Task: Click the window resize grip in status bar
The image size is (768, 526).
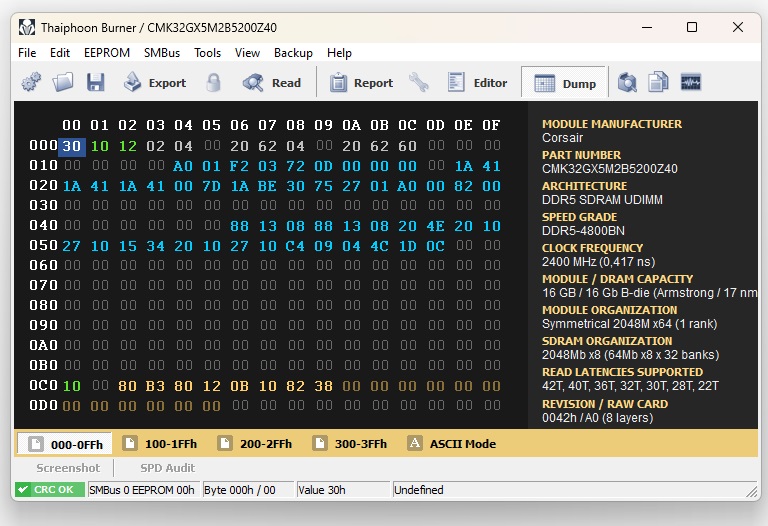Action: click(752, 491)
